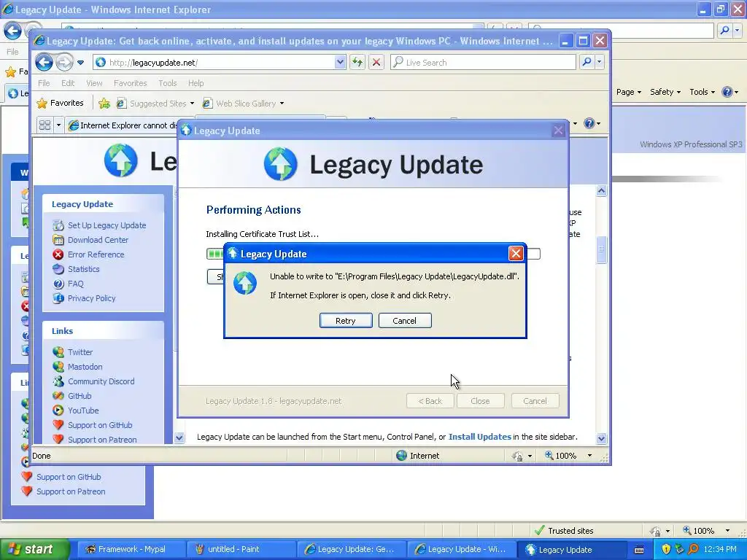The height and width of the screenshot is (560, 747).
Task: Click the installer Close button
Action: (480, 401)
